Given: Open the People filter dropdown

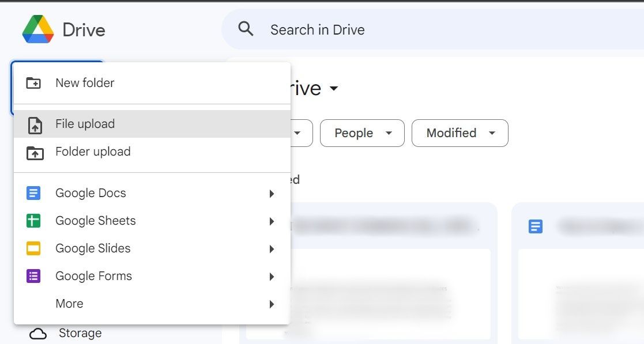Looking at the screenshot, I should click(362, 133).
